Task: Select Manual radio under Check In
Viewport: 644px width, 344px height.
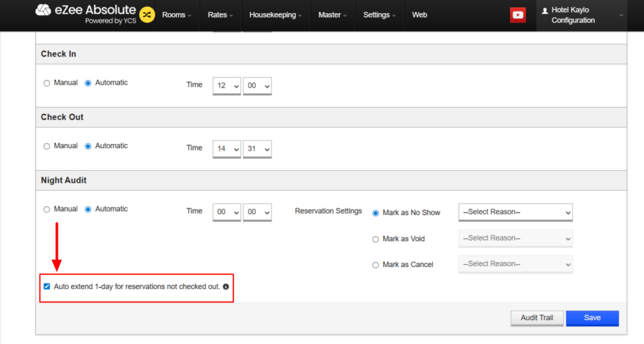Action: tap(47, 83)
